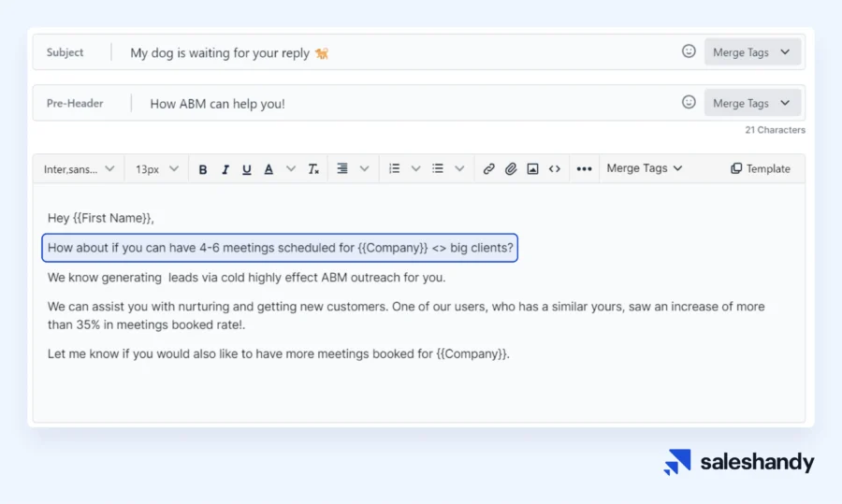Open the text color picker arrow
The width and height of the screenshot is (842, 504).
click(290, 169)
